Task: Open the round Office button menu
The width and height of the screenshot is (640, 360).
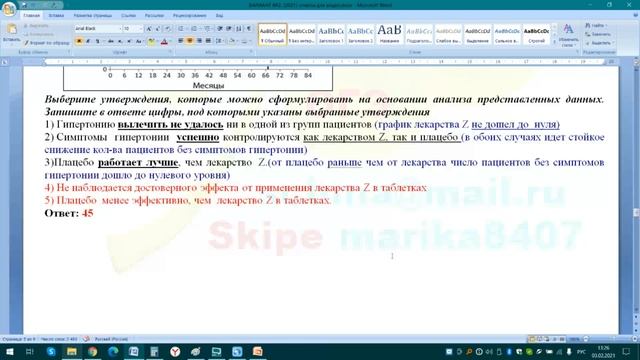Action: 8,8
